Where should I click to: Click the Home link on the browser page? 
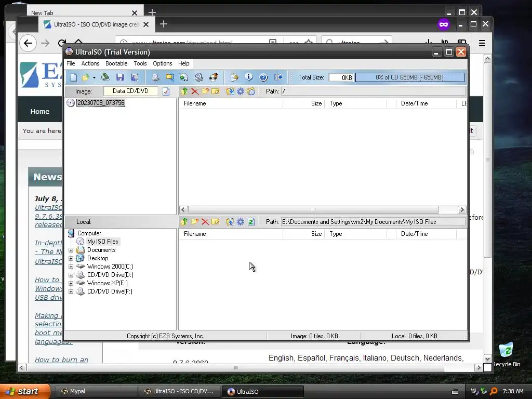tap(39, 111)
